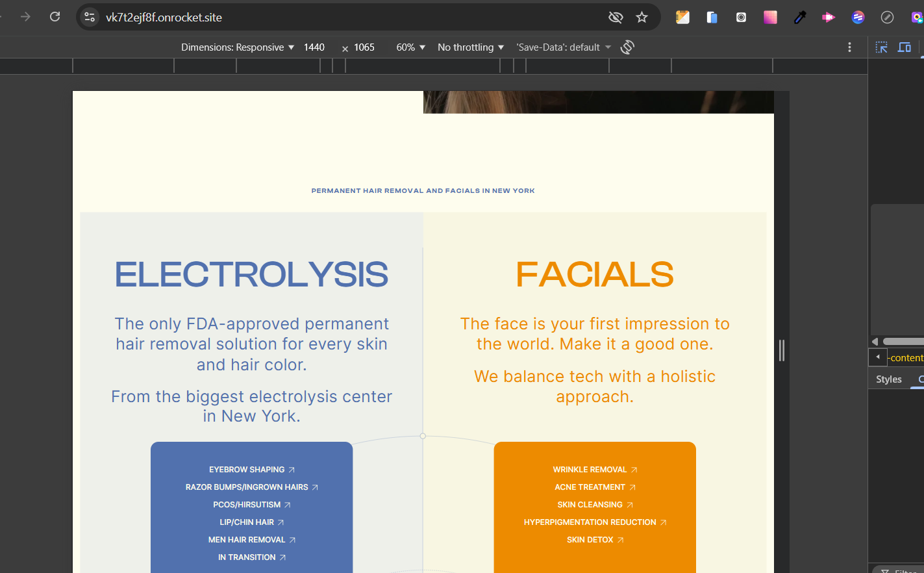Viewport: 924px width, 573px height.
Task: Open the white camera lens extension icon
Action: (741, 18)
